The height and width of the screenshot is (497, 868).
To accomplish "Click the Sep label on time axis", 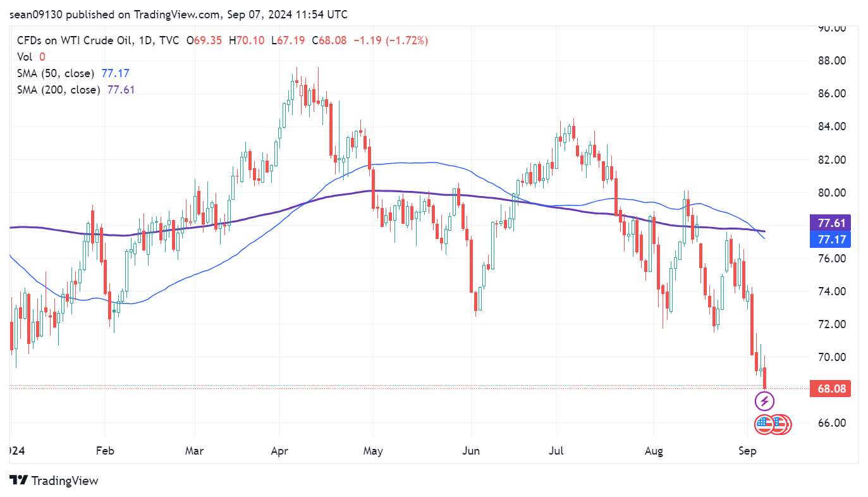I will coord(748,451).
